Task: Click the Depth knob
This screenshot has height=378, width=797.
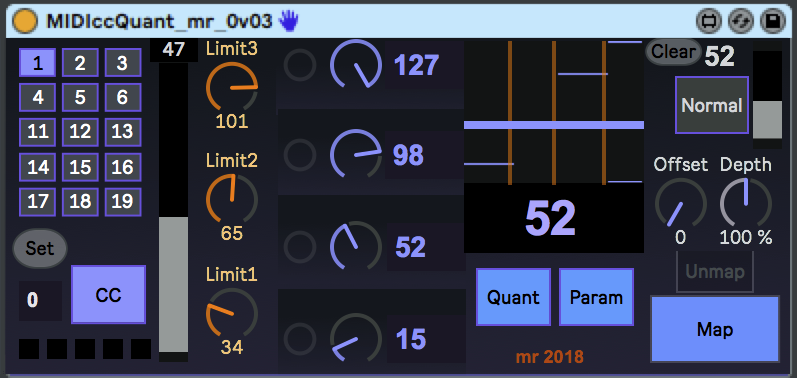Action: (x=746, y=203)
